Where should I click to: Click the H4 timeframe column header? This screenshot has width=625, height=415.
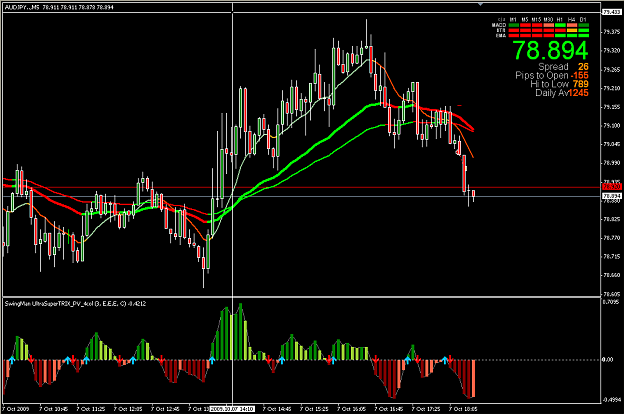click(x=572, y=20)
